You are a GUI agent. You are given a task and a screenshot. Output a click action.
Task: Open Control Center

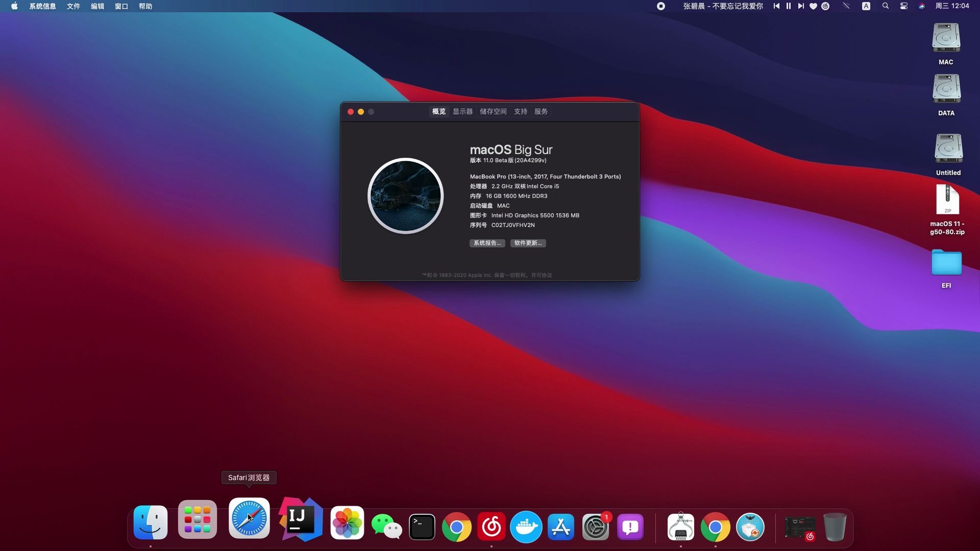click(x=904, y=6)
